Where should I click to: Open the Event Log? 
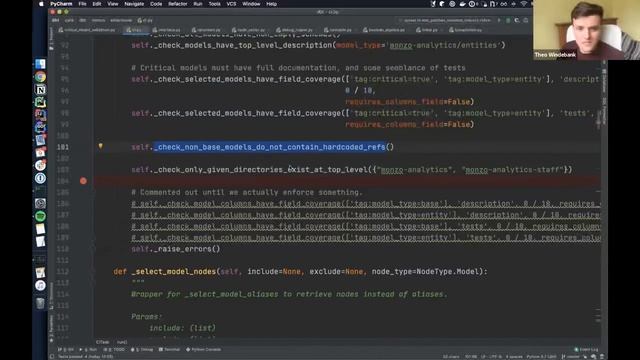(586, 349)
